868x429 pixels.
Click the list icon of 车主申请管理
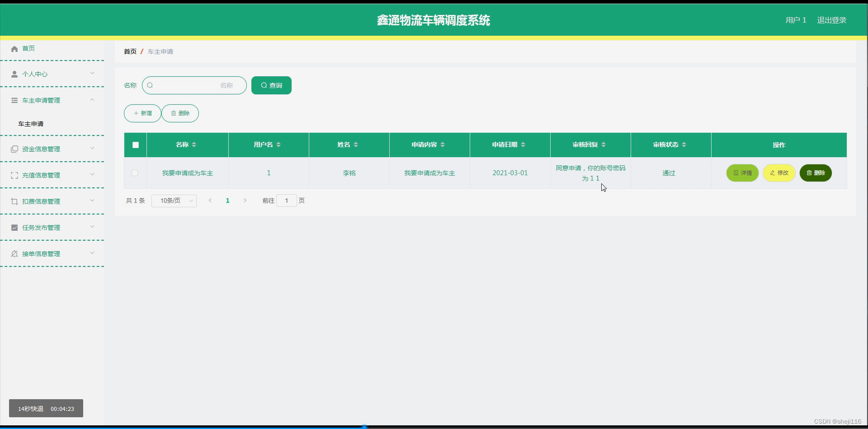(x=14, y=100)
